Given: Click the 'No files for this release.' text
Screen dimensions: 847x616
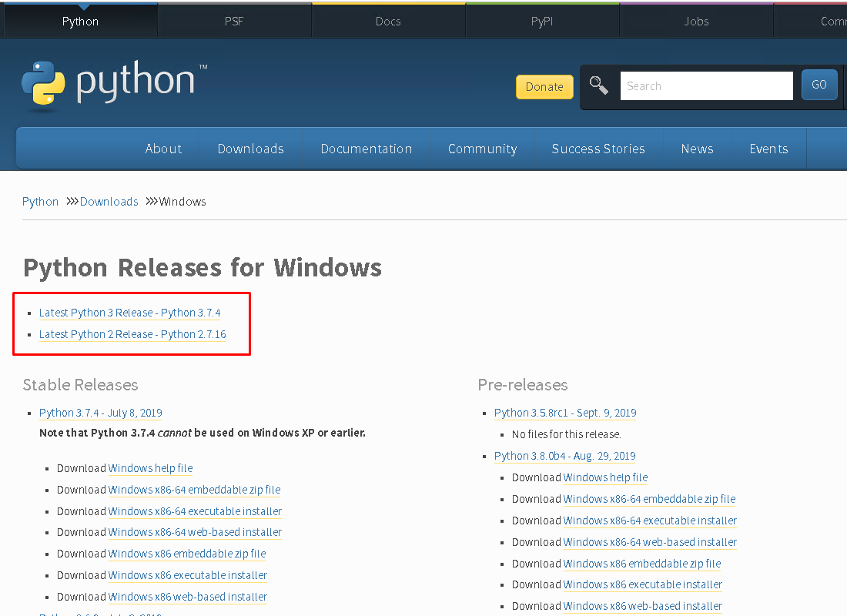Looking at the screenshot, I should [567, 434].
